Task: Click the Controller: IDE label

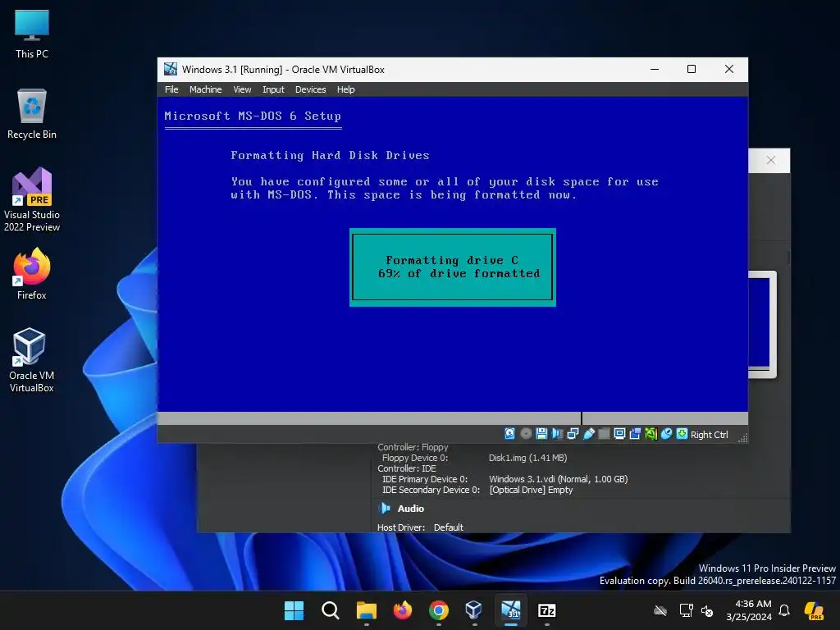Action: tap(407, 468)
